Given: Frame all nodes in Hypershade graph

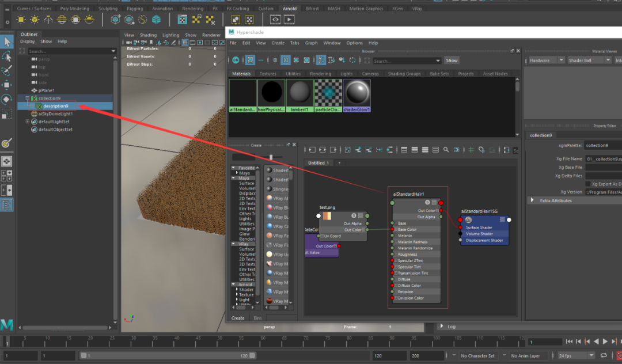Looking at the screenshot, I should click(347, 150).
